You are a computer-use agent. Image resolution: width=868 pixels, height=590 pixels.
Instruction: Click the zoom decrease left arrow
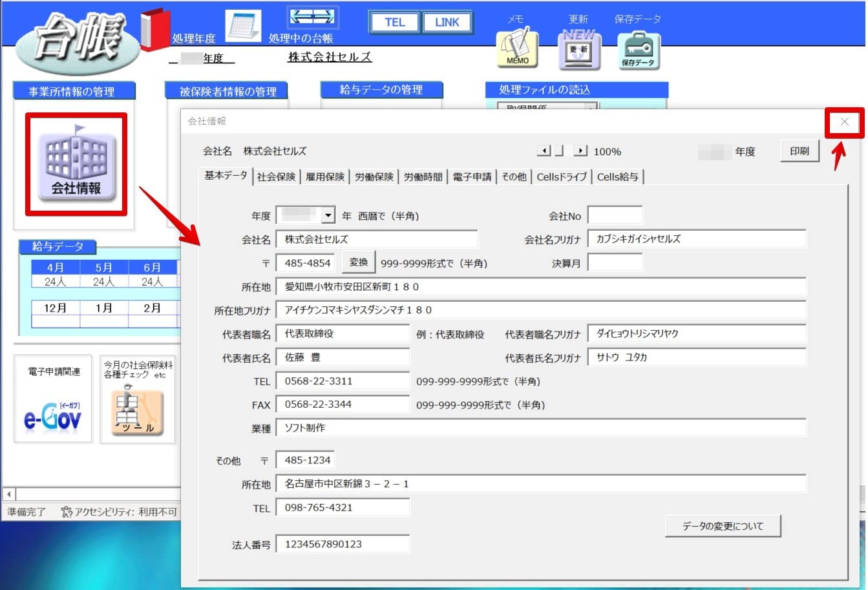(544, 151)
